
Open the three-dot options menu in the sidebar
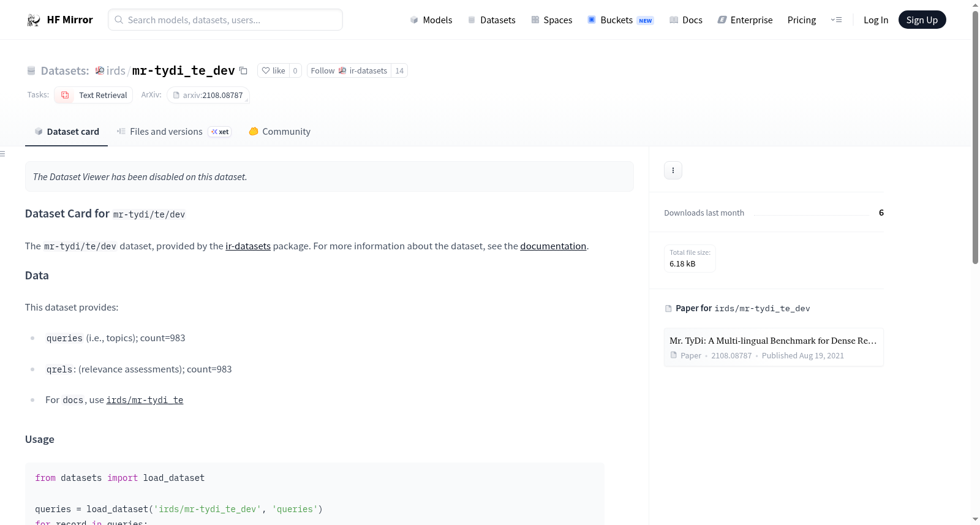tap(673, 170)
